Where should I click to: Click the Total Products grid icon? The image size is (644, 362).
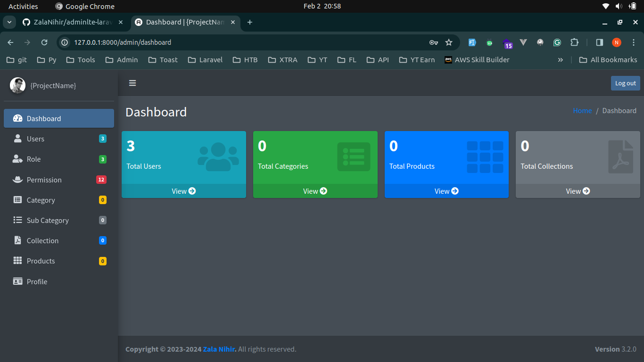point(485,157)
